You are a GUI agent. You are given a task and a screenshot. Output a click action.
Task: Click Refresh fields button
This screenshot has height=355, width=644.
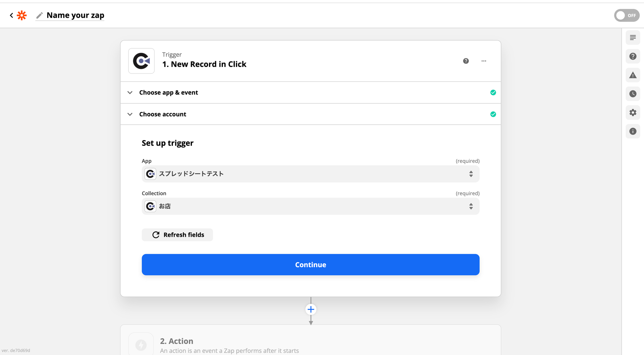[177, 235]
